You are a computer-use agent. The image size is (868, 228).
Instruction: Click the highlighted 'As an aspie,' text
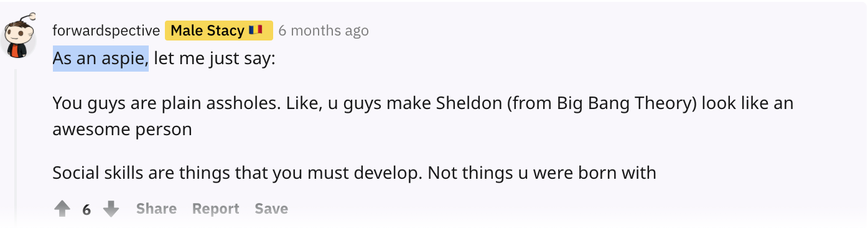[100, 59]
